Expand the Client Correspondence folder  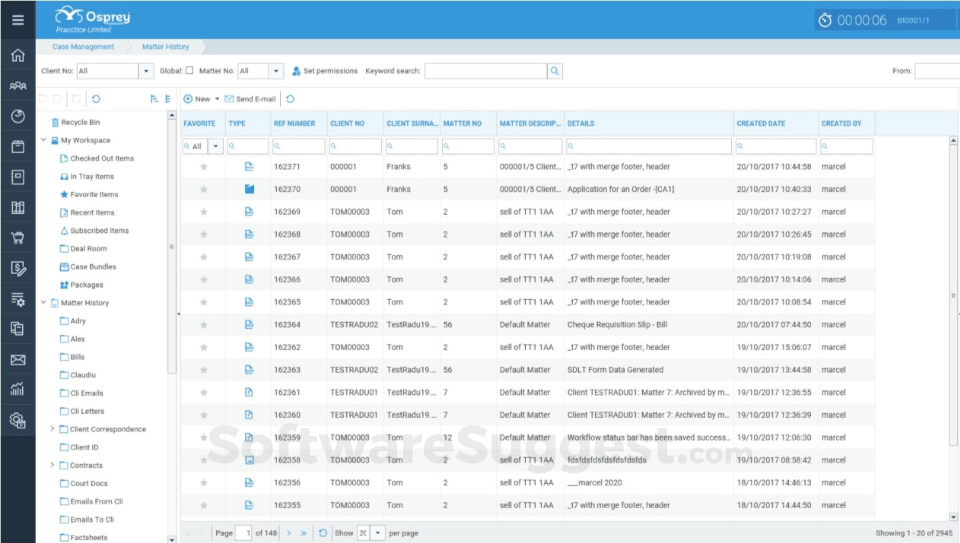pos(53,429)
